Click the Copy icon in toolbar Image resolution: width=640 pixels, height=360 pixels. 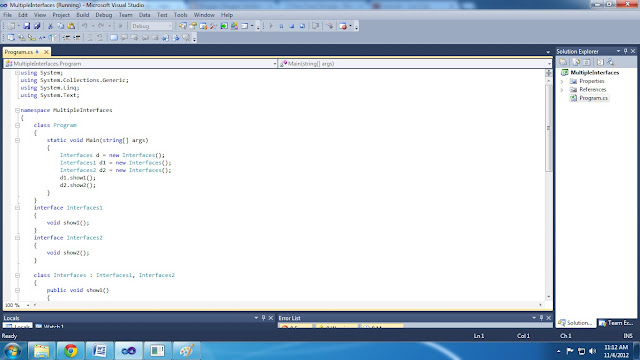tap(60, 26)
